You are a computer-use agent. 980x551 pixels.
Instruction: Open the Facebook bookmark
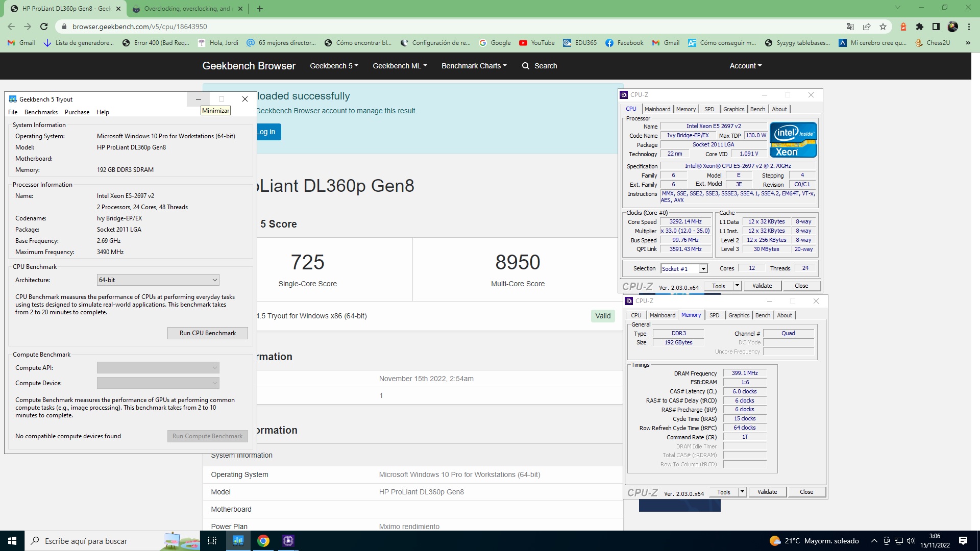tap(624, 43)
